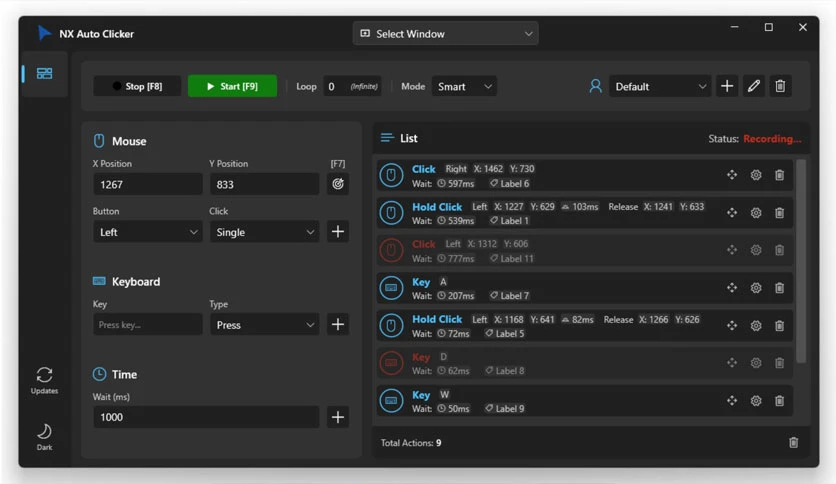Open the mouse Button Left dropdown
The image size is (836, 484).
(148, 232)
